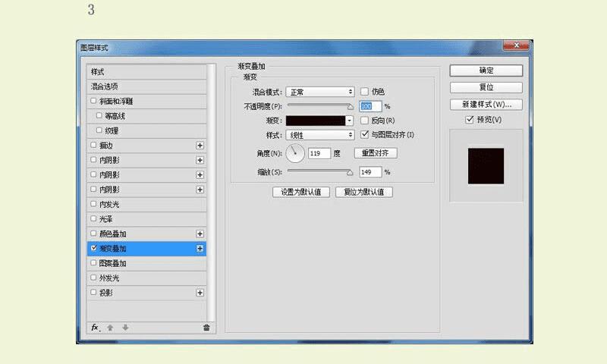Enable the 仿色 dither checkbox

[x=364, y=91]
